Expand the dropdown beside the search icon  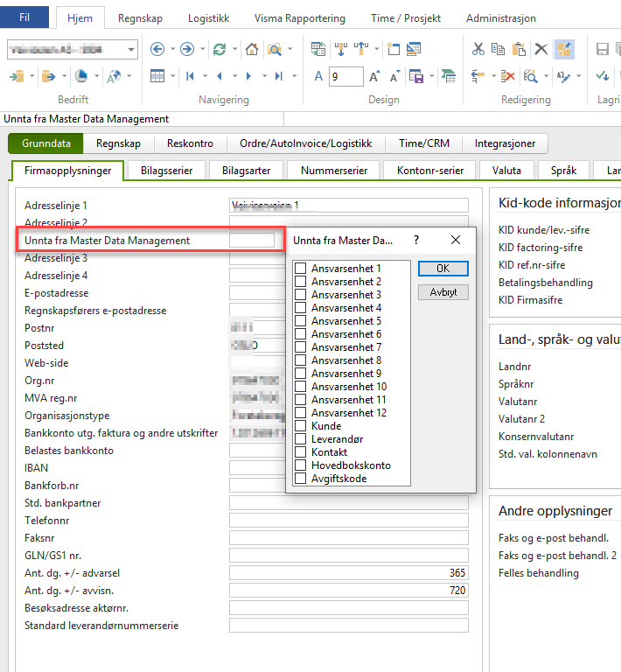pos(290,49)
